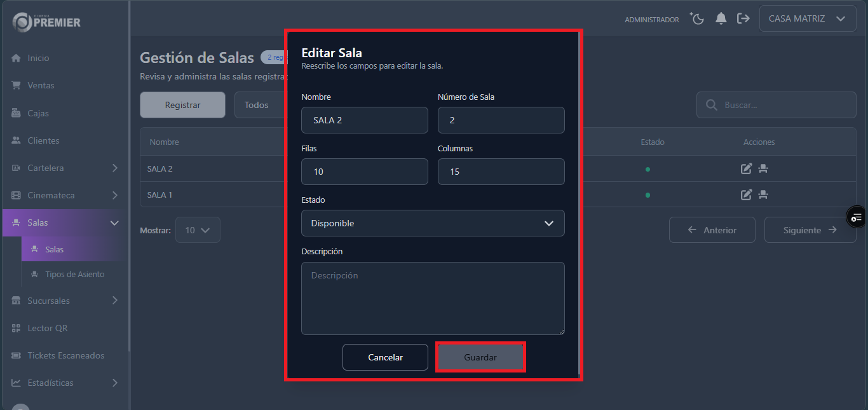Open seat layout icon for SALA 2
Screen dimensions: 868x410
(x=763, y=169)
